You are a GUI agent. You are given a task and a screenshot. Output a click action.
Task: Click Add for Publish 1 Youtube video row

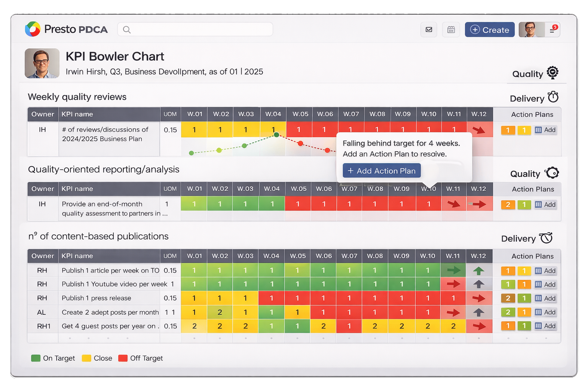click(x=546, y=284)
